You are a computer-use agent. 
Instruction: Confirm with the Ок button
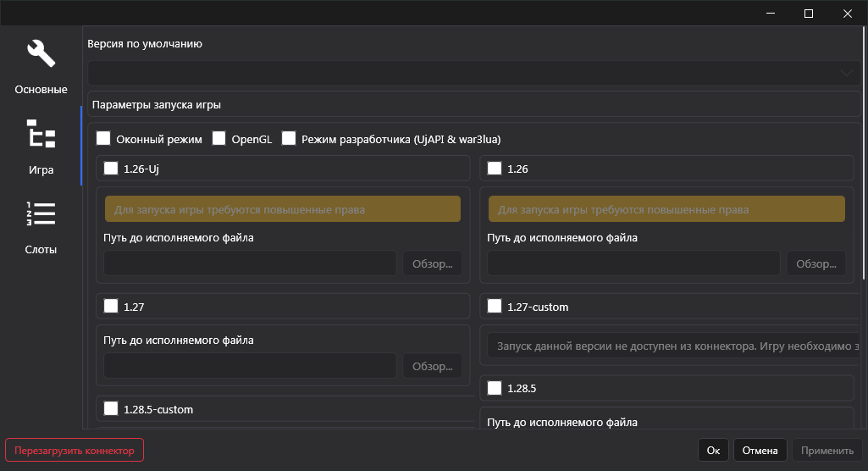tap(714, 451)
